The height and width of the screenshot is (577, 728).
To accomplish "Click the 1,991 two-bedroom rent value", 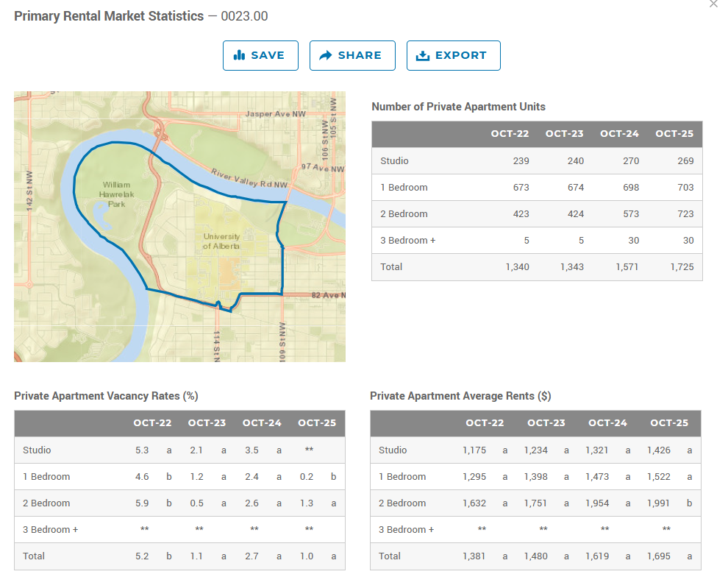I will pos(658,503).
